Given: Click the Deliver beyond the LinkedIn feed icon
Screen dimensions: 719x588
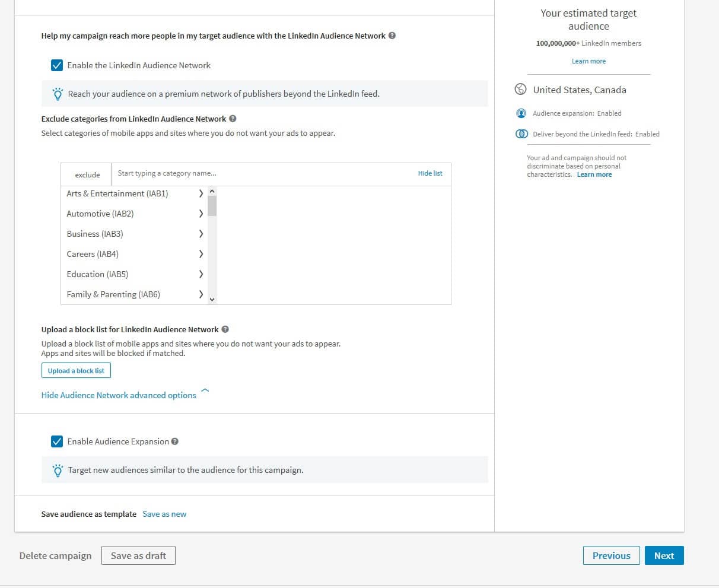Looking at the screenshot, I should [x=521, y=134].
